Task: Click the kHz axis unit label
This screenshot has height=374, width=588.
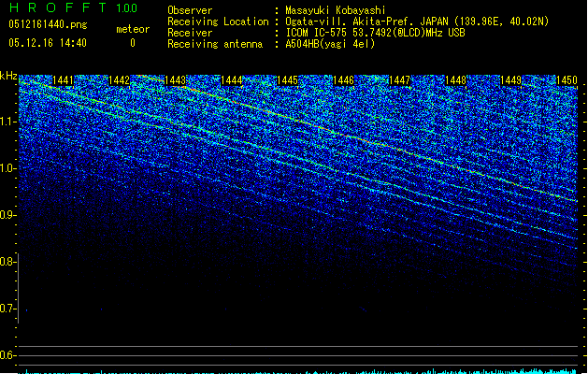Action: [x=8, y=76]
